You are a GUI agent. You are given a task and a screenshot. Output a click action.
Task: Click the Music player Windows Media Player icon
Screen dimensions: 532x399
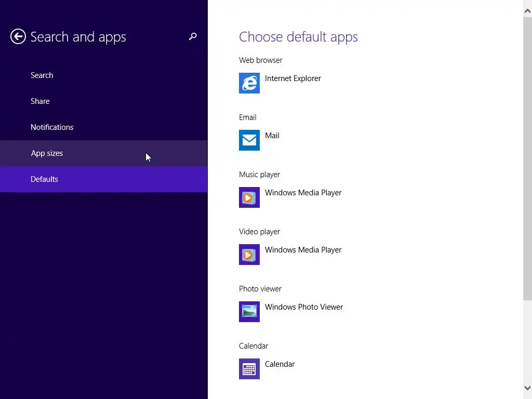249,197
